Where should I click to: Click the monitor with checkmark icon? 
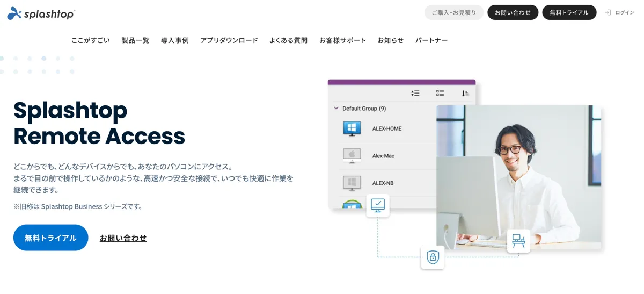coord(378,205)
